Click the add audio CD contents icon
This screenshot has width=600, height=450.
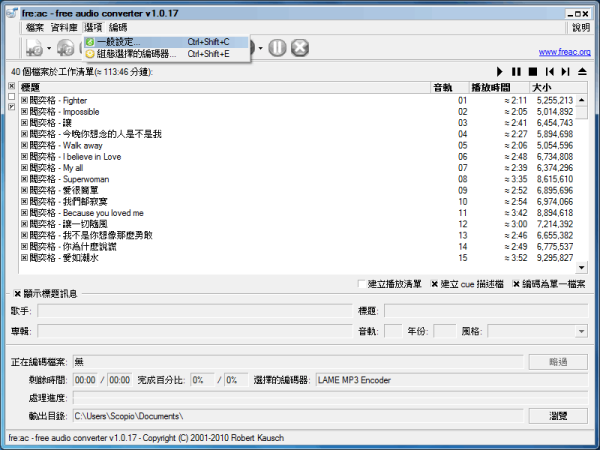coord(65,48)
